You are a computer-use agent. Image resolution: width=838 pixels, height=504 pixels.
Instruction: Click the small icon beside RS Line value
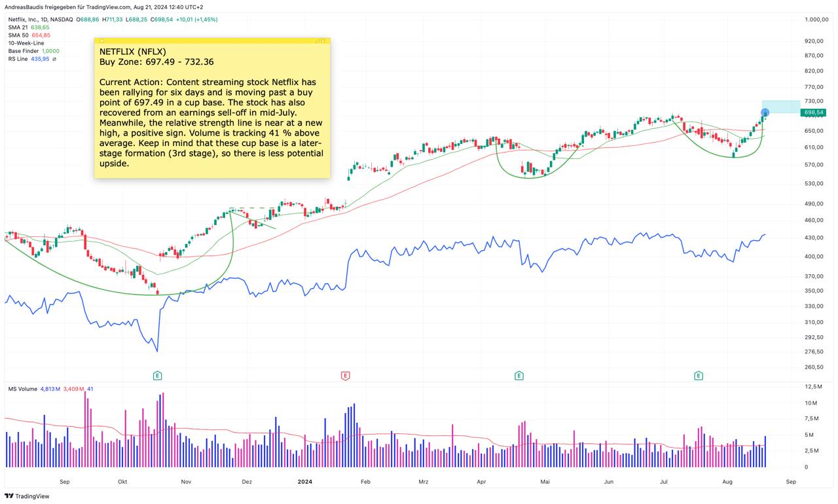click(x=54, y=59)
